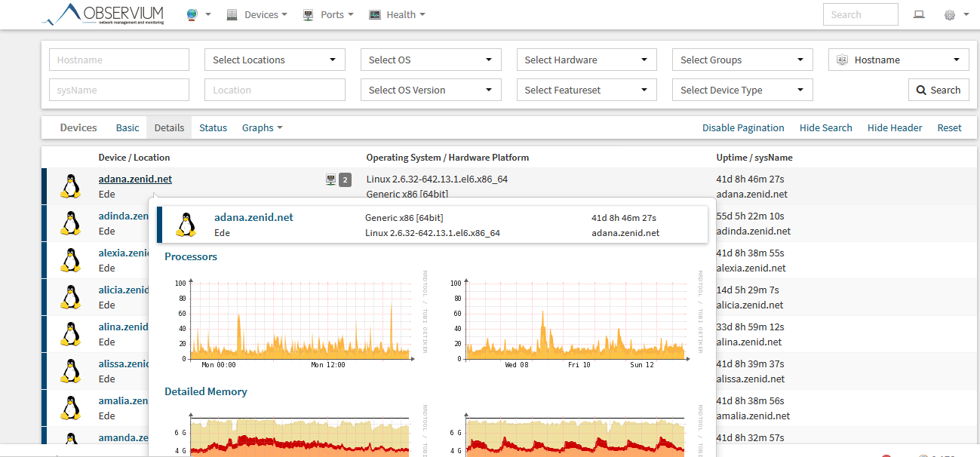Viewport: 980px width, 457px height.
Task: Focus the Location filter input
Action: click(275, 90)
